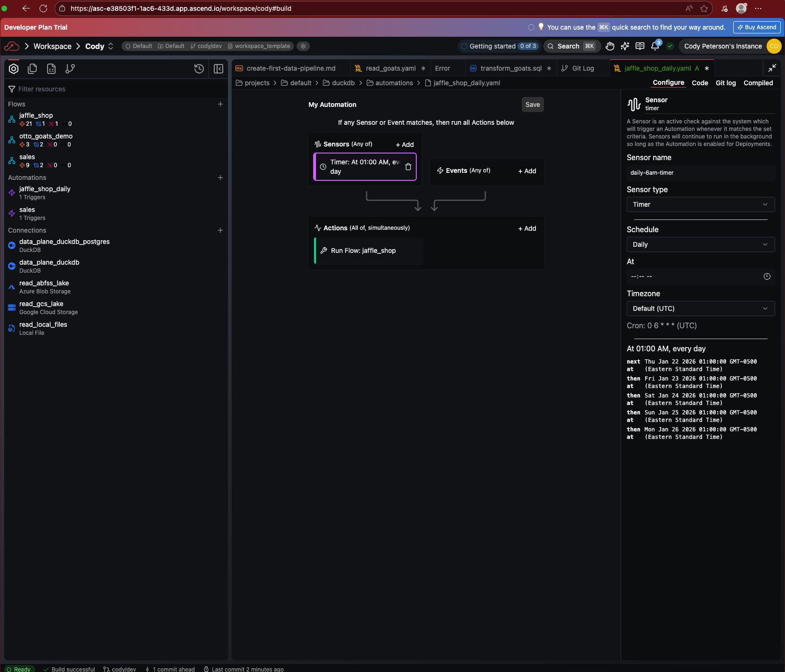785x672 pixels.
Task: Collapse the left sidebar panel
Action: pyautogui.click(x=218, y=68)
